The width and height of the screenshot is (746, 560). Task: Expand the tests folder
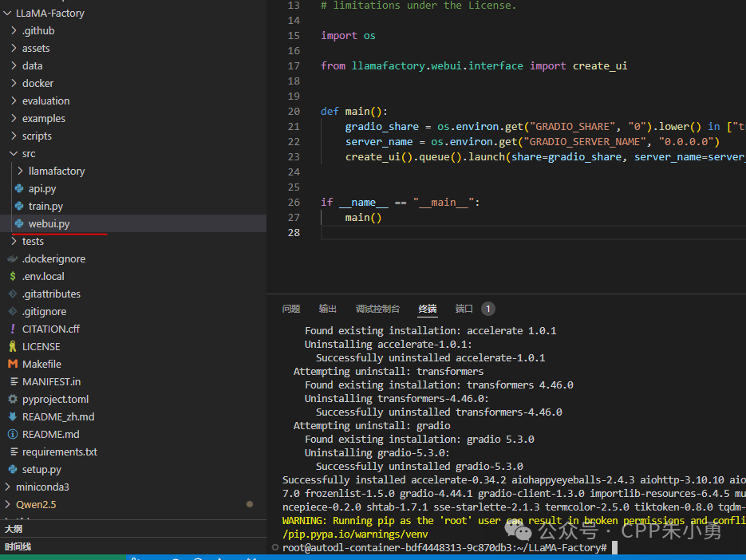click(x=14, y=241)
